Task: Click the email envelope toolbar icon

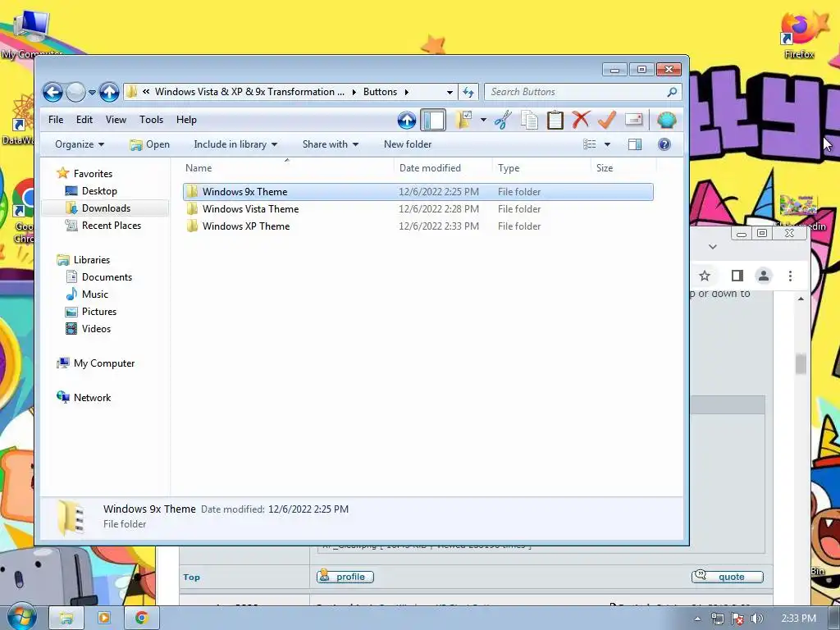Action: (634, 120)
